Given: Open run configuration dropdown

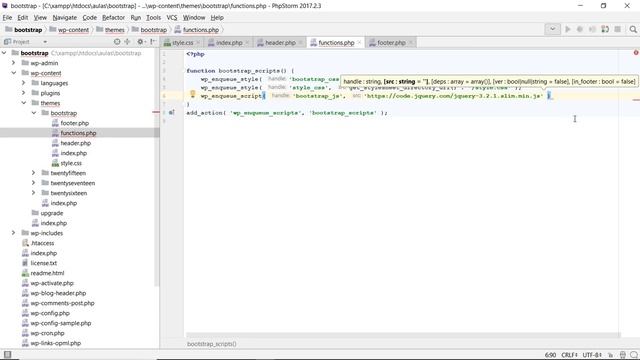Looking at the screenshot, I should point(552,29).
